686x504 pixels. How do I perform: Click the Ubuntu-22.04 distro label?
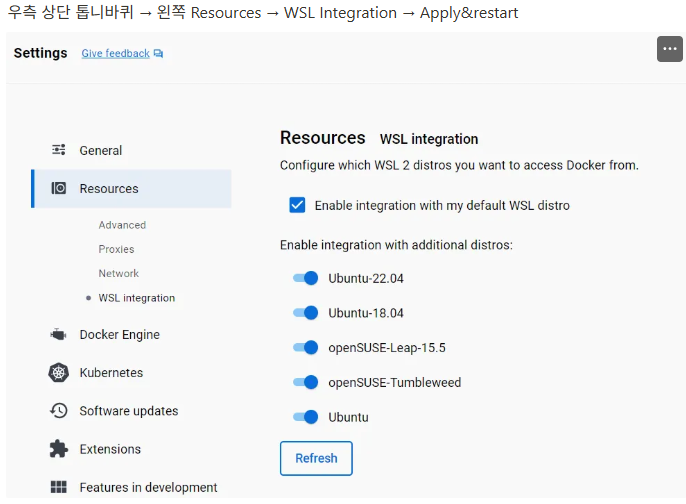tap(366, 278)
